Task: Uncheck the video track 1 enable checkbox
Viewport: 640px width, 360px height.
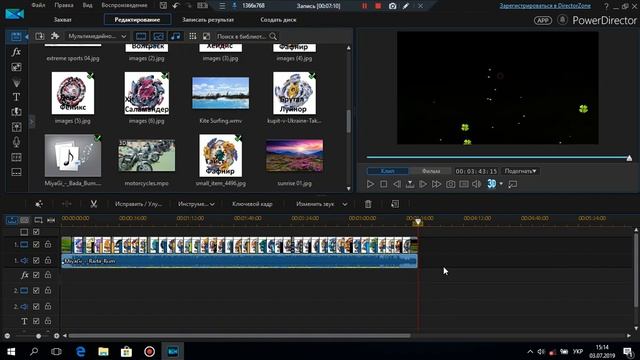Action: (36, 244)
